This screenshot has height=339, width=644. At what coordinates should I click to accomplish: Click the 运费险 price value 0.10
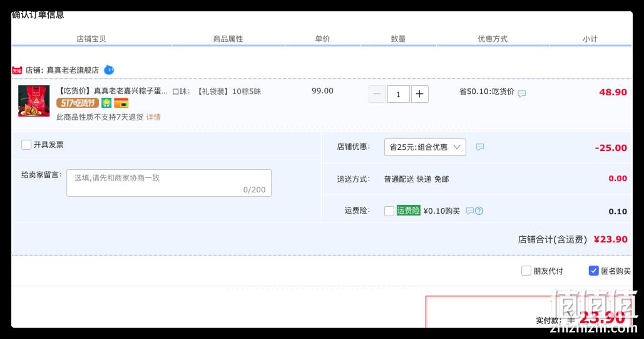click(618, 211)
